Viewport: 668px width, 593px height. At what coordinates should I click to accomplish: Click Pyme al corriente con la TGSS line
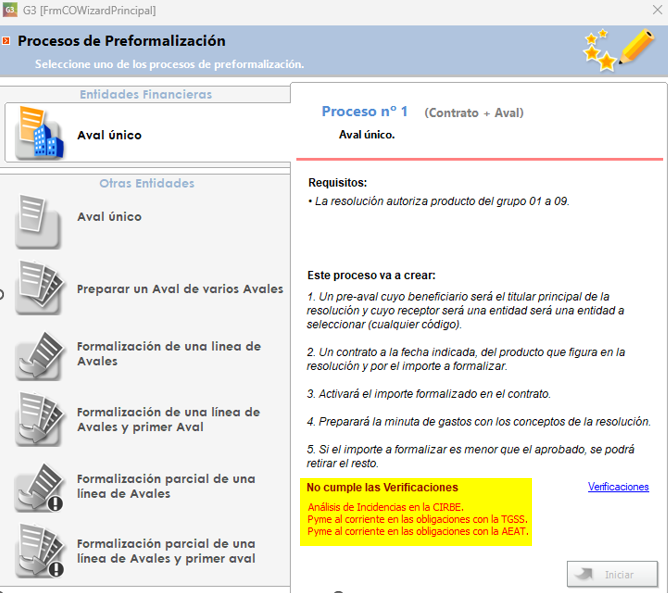pyautogui.click(x=418, y=519)
